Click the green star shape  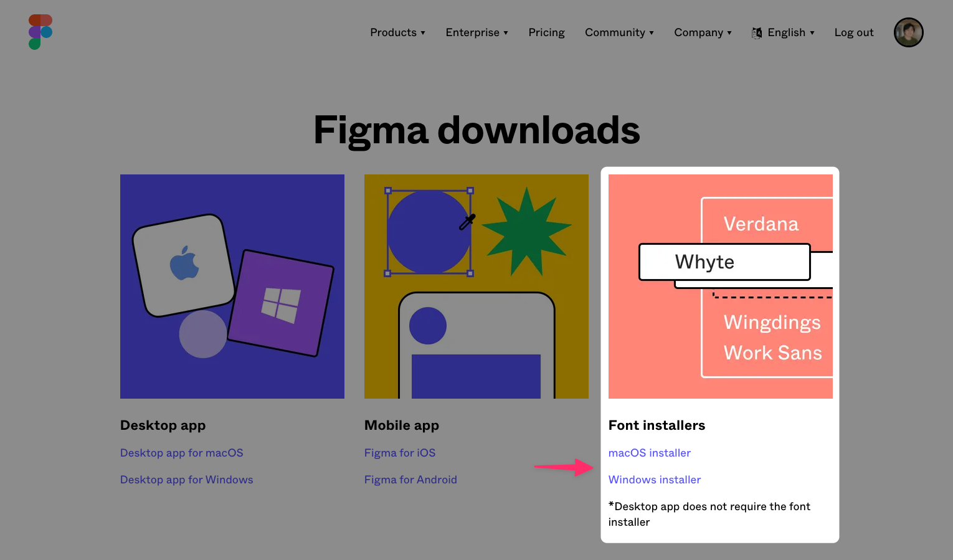[526, 232]
